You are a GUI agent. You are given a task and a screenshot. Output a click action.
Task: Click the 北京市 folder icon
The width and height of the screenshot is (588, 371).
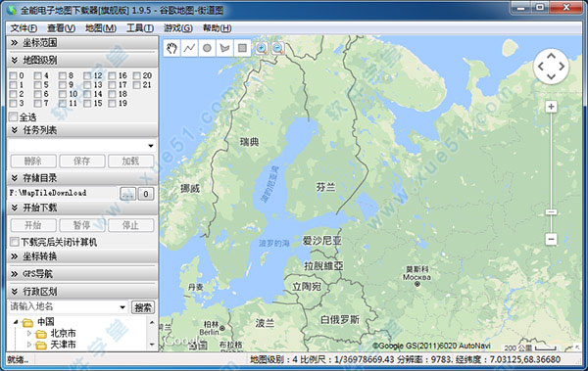[x=41, y=334]
